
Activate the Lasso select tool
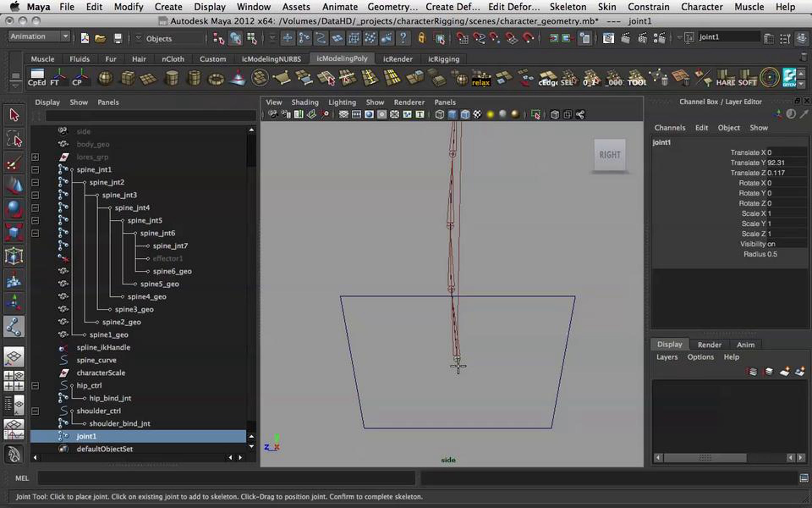coord(14,139)
